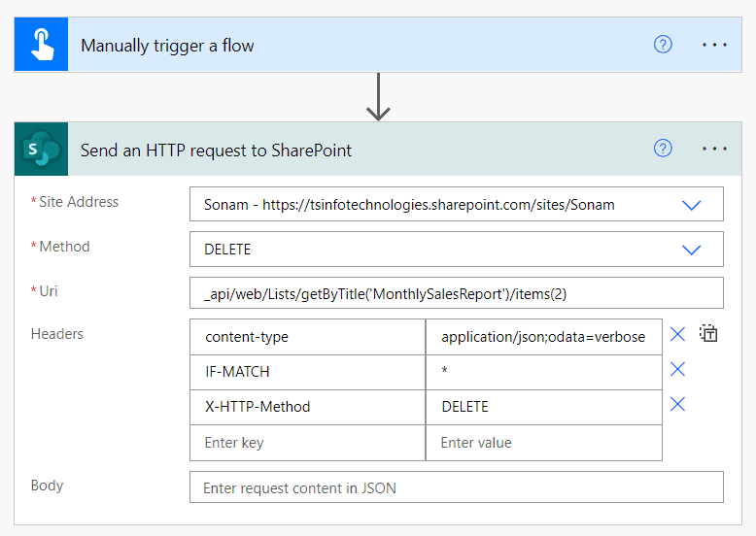
Task: Switch Headers to text mode
Action: coord(708,334)
